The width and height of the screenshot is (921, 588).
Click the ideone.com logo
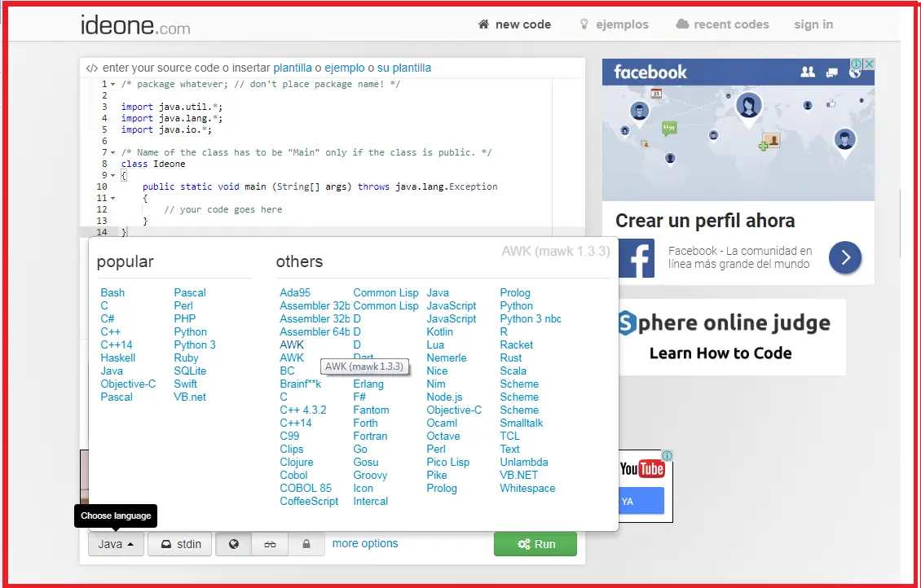click(x=135, y=25)
